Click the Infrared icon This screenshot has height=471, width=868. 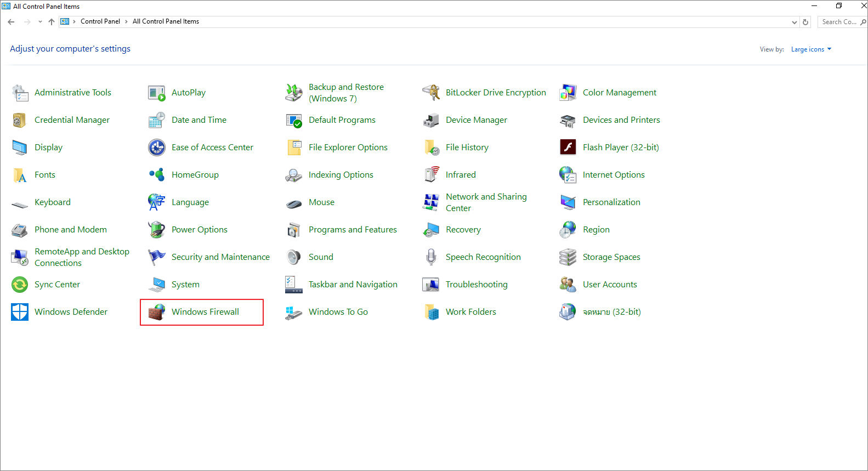(x=431, y=175)
